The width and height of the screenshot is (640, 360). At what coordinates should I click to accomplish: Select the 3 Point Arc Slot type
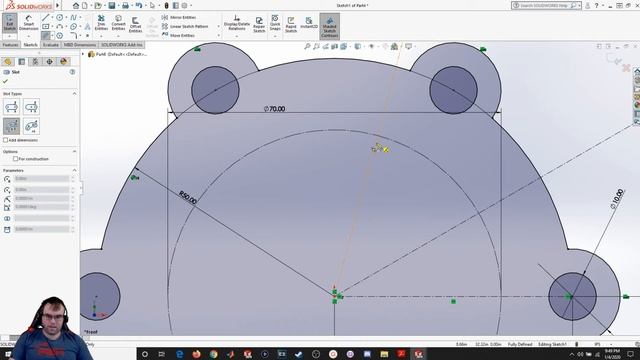pyautogui.click(x=11, y=126)
